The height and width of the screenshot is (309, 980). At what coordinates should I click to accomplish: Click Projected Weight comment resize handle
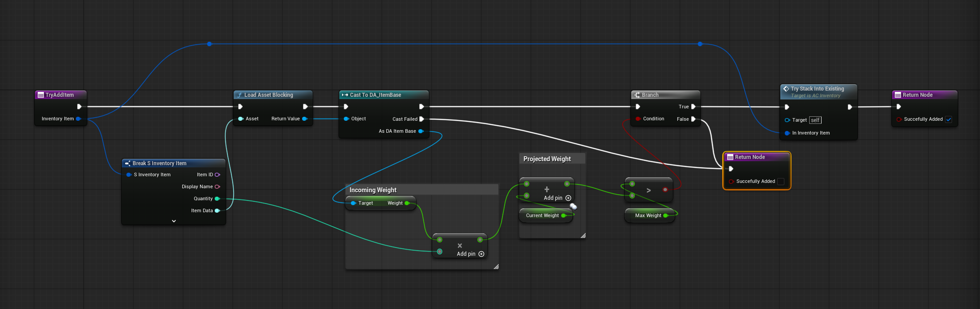pos(583,236)
